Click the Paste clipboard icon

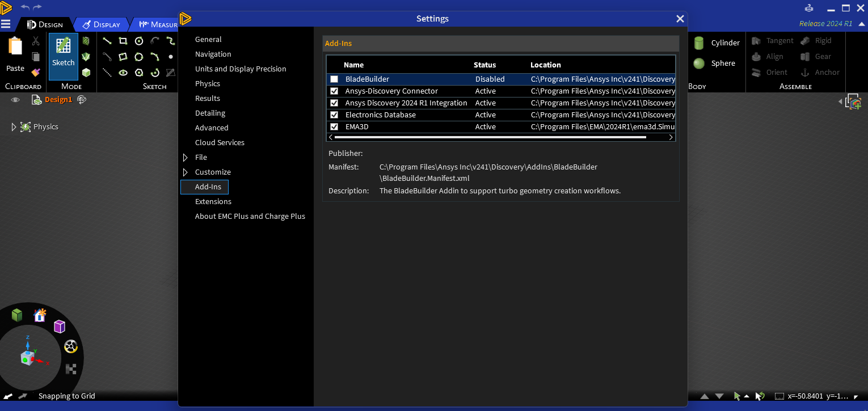(15, 53)
